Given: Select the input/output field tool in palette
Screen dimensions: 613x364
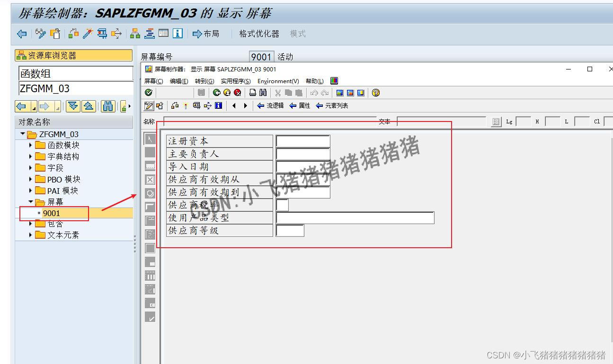Looking at the screenshot, I should point(150,166).
